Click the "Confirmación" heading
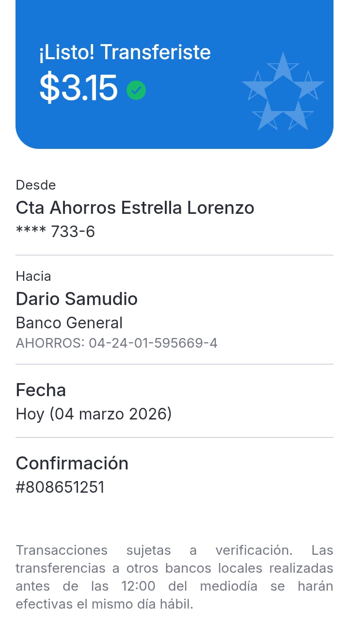Screen dimensions: 349x644 72,463
